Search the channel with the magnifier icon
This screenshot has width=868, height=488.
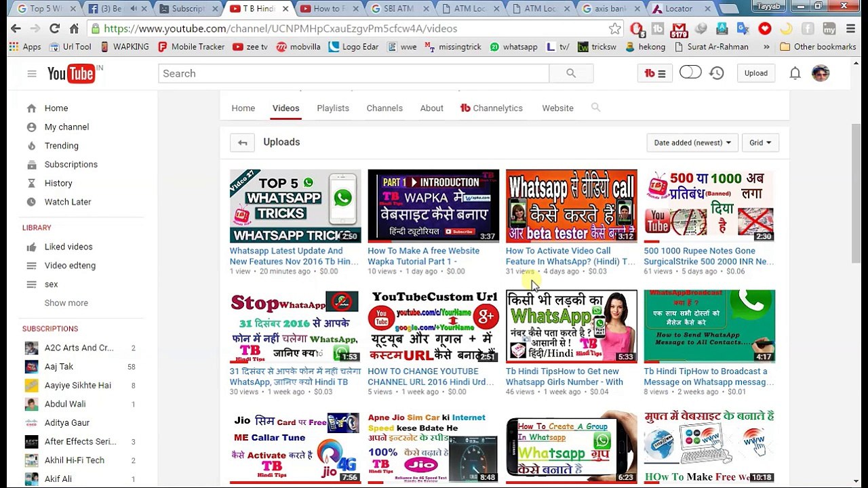595,108
